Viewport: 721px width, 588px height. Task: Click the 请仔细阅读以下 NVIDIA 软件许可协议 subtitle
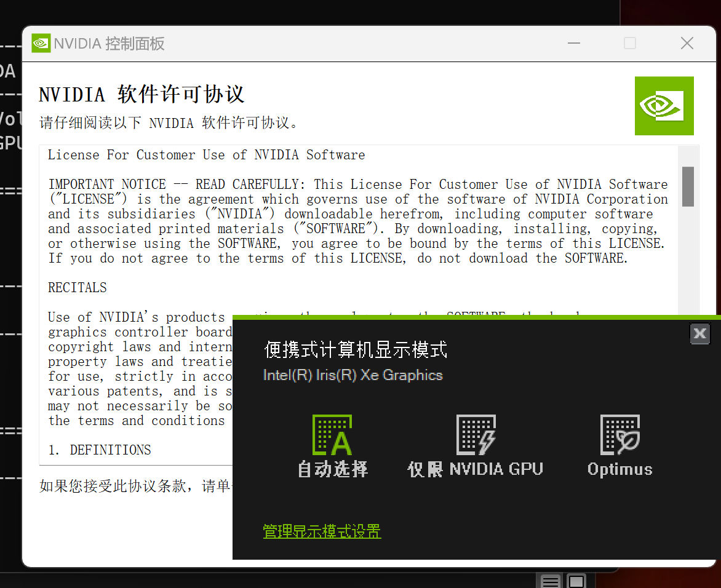click(x=170, y=123)
